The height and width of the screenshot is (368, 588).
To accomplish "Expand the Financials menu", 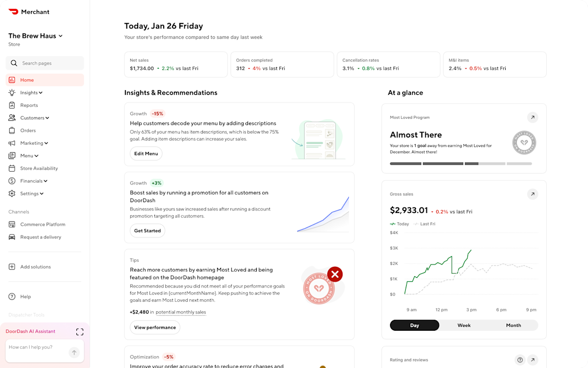I will click(33, 181).
